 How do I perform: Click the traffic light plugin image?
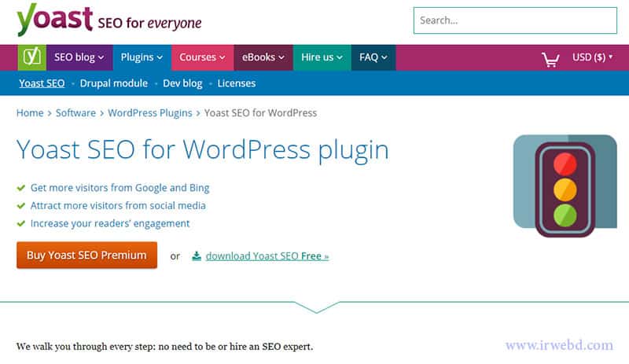pos(565,186)
